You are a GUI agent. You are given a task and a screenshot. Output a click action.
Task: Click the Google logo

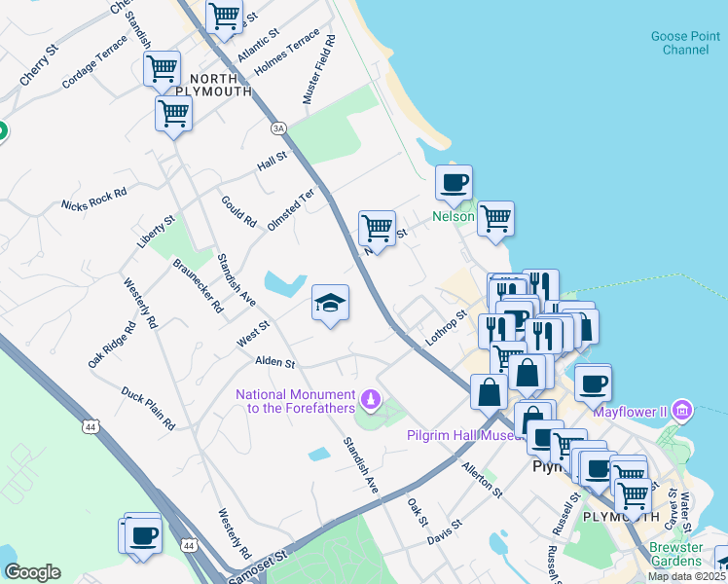(x=32, y=572)
